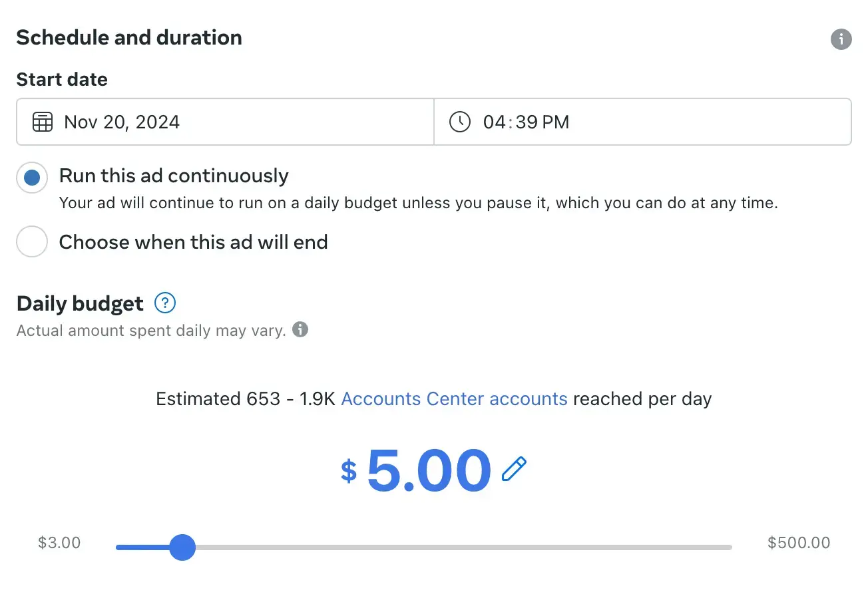Click the hour value 04 in time
This screenshot has height=596, width=868.
(495, 122)
